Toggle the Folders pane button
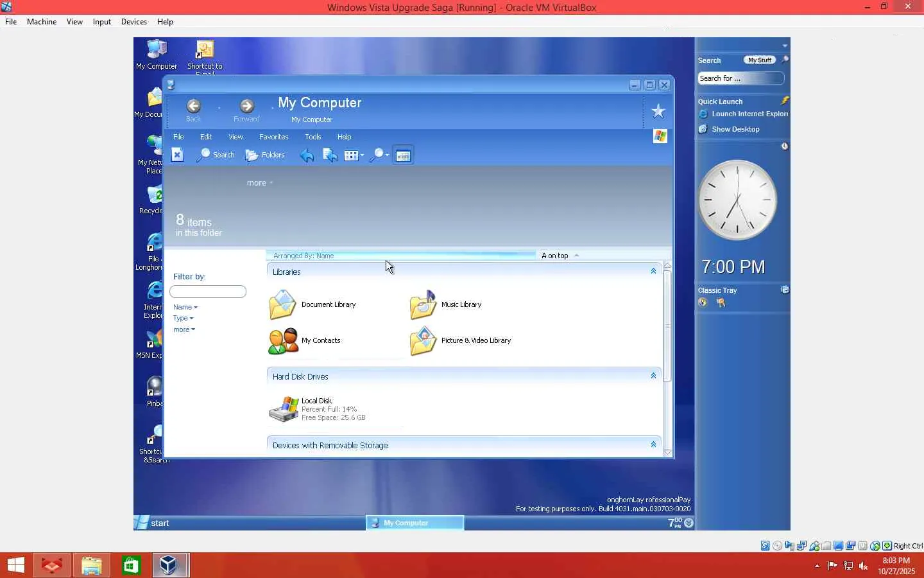The width and height of the screenshot is (924, 578). tap(265, 155)
